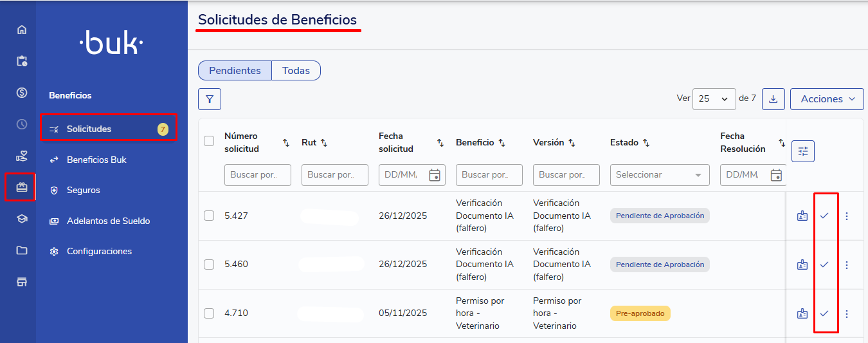The width and height of the screenshot is (868, 343).
Task: Open column settings sliders icon
Action: click(x=802, y=151)
